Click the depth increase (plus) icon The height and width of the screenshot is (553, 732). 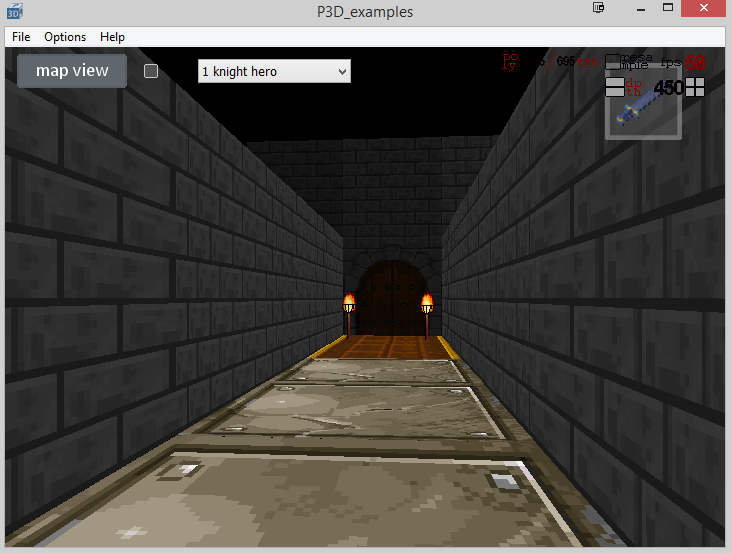point(695,88)
